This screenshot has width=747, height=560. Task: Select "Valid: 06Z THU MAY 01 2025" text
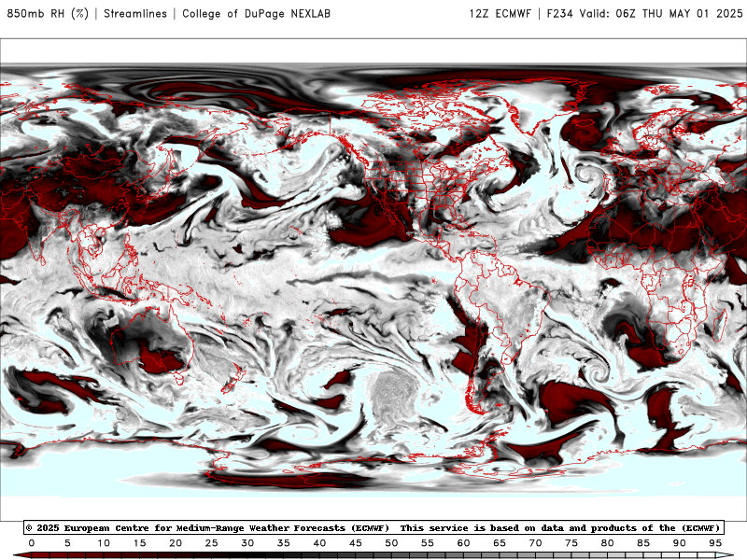pos(661,13)
